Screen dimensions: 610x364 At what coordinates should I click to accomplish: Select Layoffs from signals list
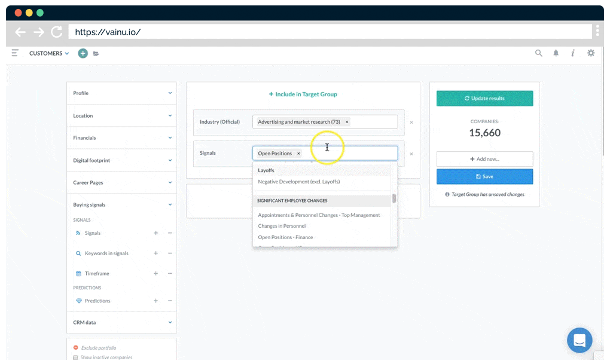[x=266, y=170]
